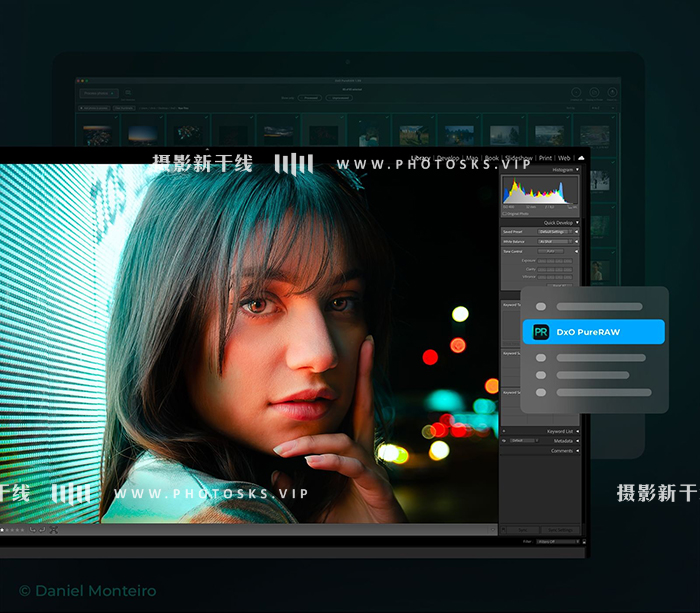Open the Filters Off dropdown
Screen dimensions: 700x613
click(x=556, y=542)
